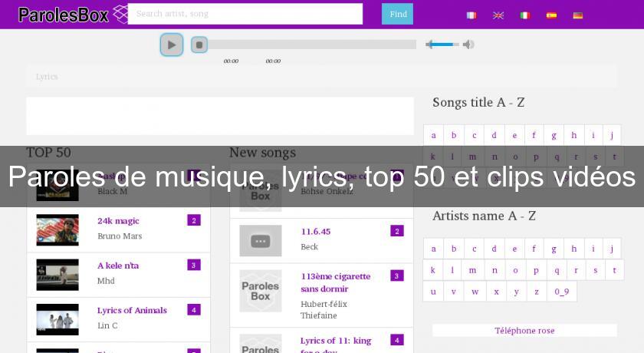The height and width of the screenshot is (353, 644).
Task: Select letter h under Songs title
Action: (574, 135)
